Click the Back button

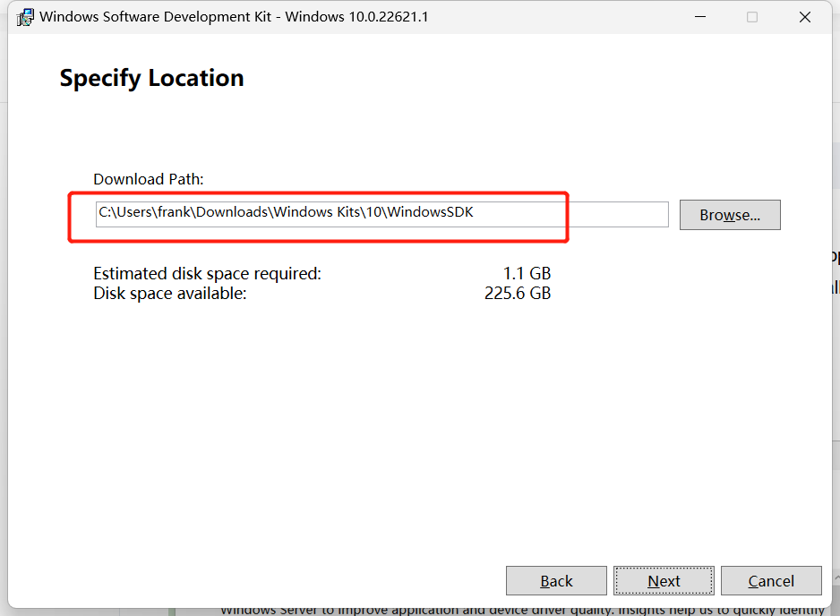point(556,581)
